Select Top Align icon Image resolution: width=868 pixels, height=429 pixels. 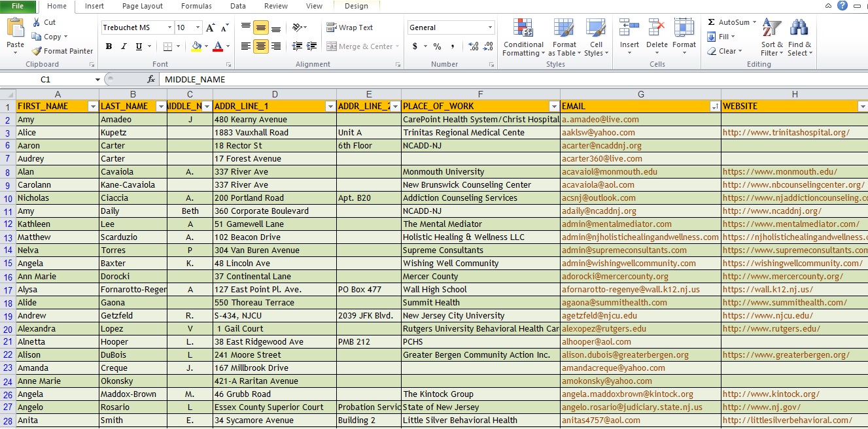tap(246, 27)
